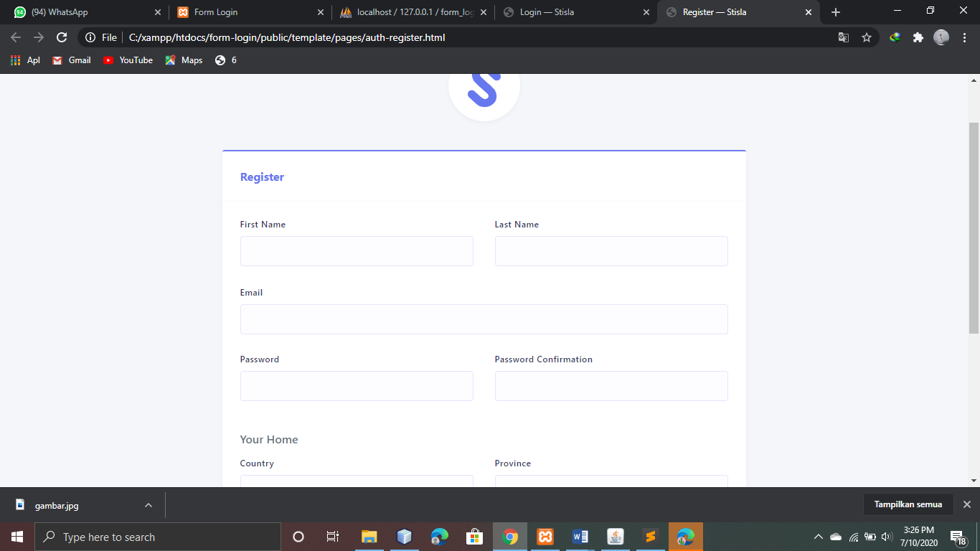
Task: Open the Extensions puzzle icon
Action: click(x=918, y=37)
